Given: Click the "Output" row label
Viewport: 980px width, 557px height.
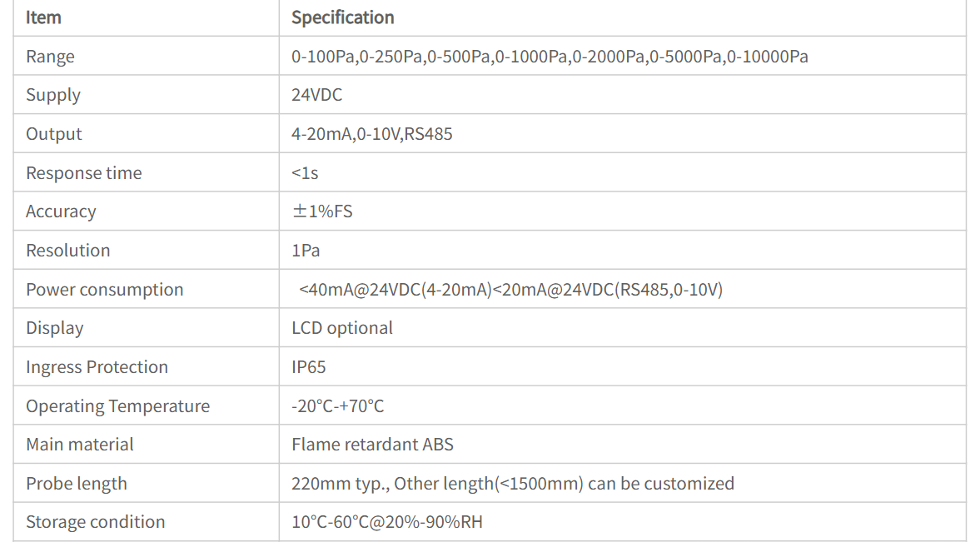Looking at the screenshot, I should pos(54,134).
